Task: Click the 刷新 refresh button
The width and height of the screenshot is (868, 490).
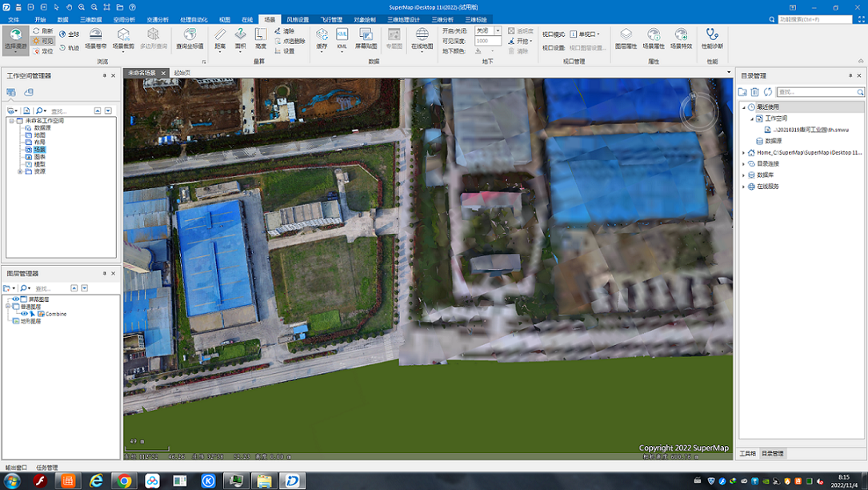Action: tap(43, 31)
